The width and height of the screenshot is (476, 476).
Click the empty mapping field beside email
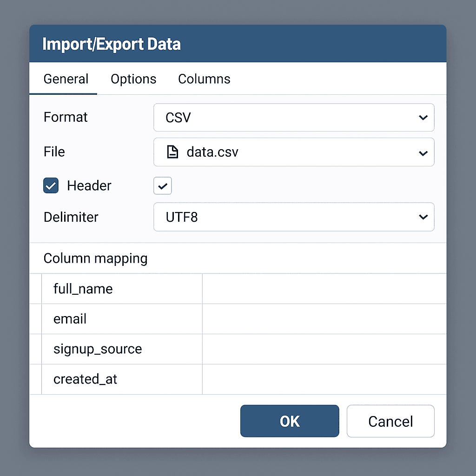[324, 319]
